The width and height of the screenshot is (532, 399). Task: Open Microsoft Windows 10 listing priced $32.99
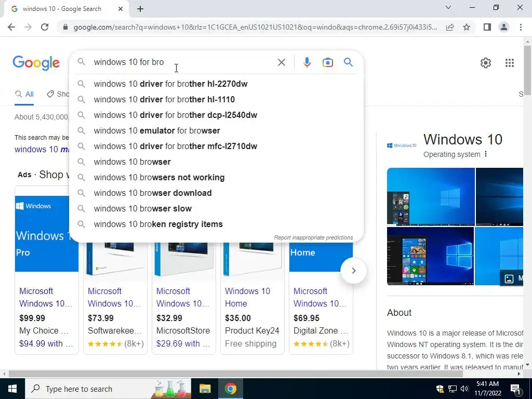coord(182,297)
